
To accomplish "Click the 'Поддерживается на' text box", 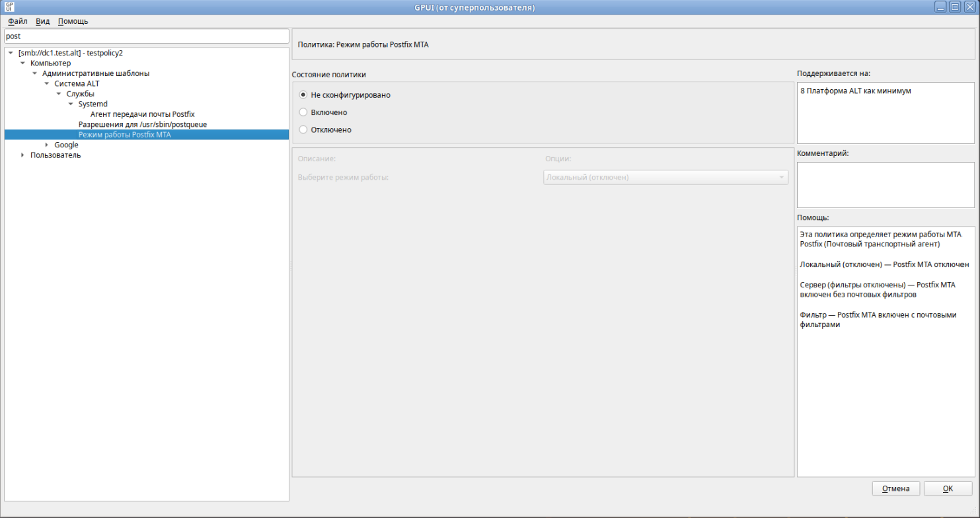I will pyautogui.click(x=886, y=112).
